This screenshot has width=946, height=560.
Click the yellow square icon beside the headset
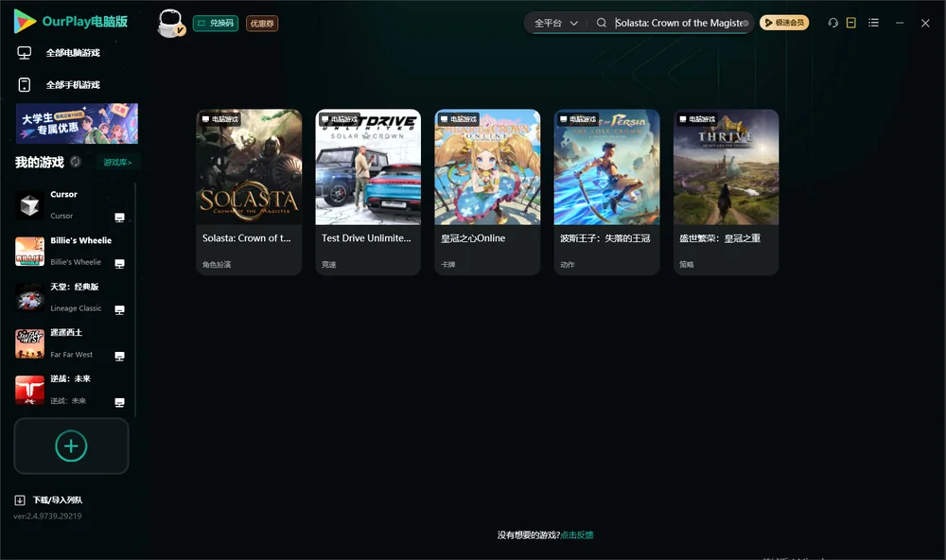point(851,23)
